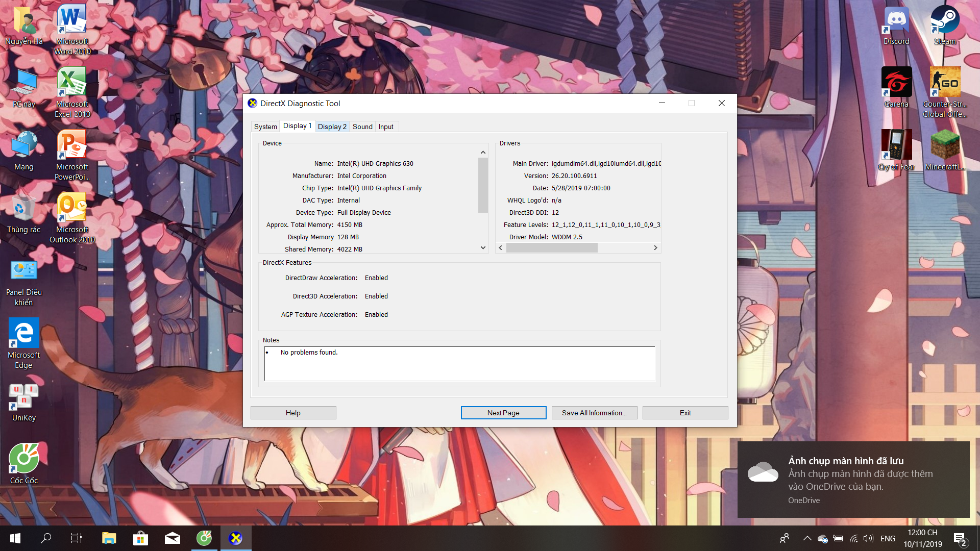Show hidden system tray icons
Screen dimensions: 980x551
pyautogui.click(x=807, y=538)
